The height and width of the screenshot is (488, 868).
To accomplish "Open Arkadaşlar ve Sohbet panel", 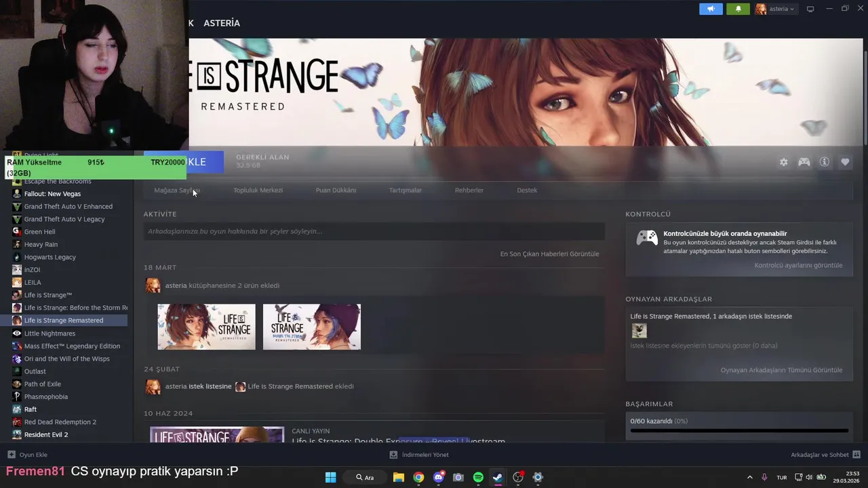I will [x=825, y=455].
